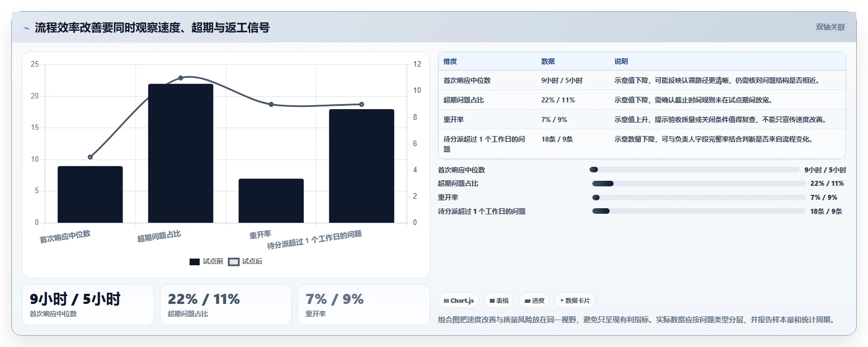Screen dimensions: 868x347
Task: Click the 首次响应中位数 progress bar
Action: coord(695,170)
